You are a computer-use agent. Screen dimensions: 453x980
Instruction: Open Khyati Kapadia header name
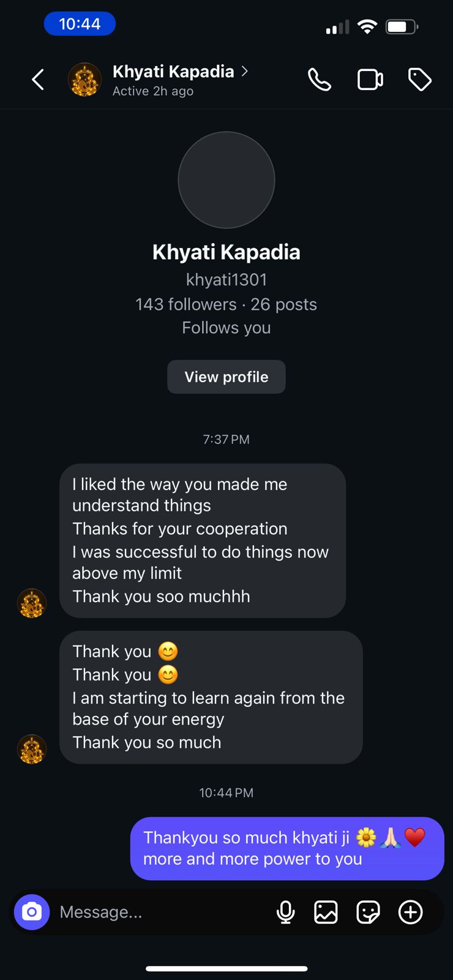tap(173, 72)
